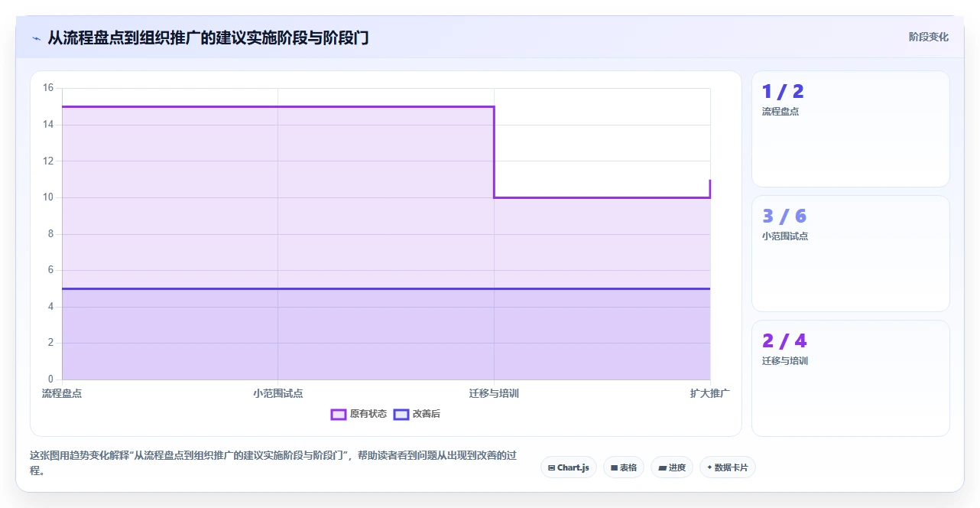Viewport: 980px width, 508px height.
Task: Open the 3 / 6 小范围试点 card
Action: 851,253
